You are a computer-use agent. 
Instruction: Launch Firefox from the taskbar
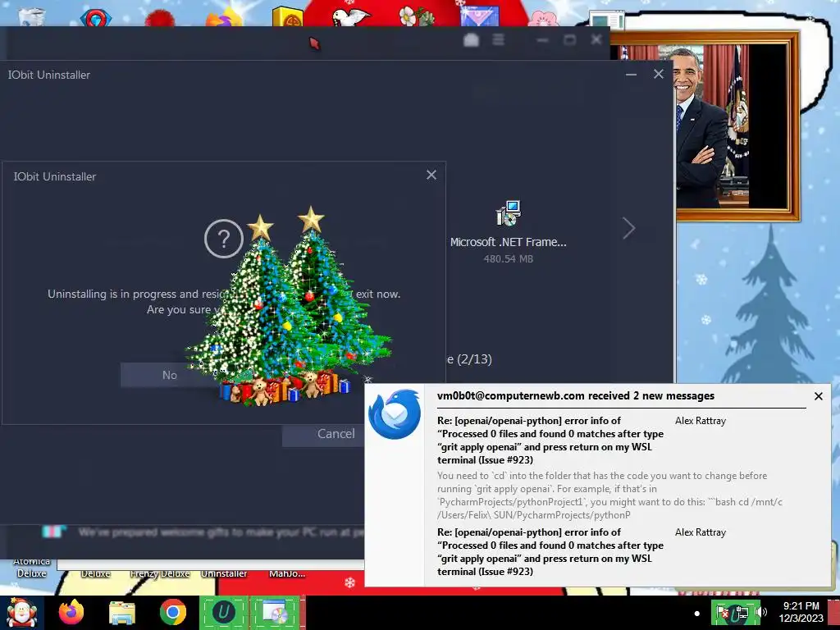coord(71,612)
